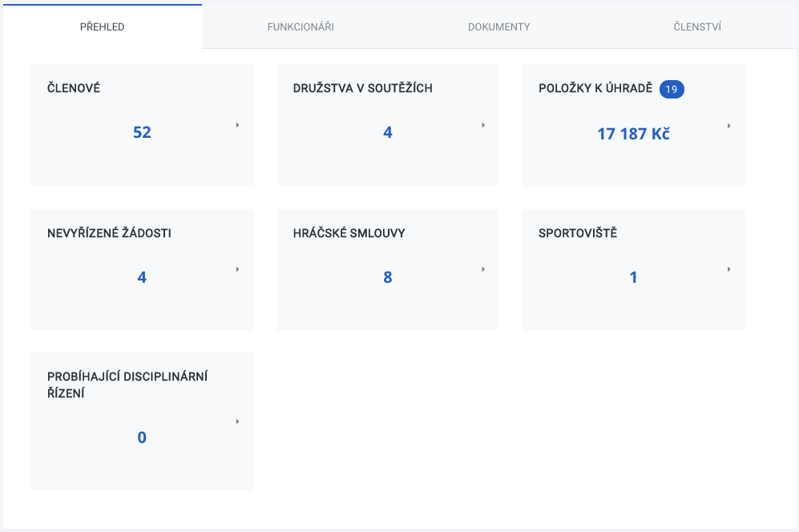
Task: Open Hráčské smlouvy arrow icon
Action: click(x=483, y=269)
